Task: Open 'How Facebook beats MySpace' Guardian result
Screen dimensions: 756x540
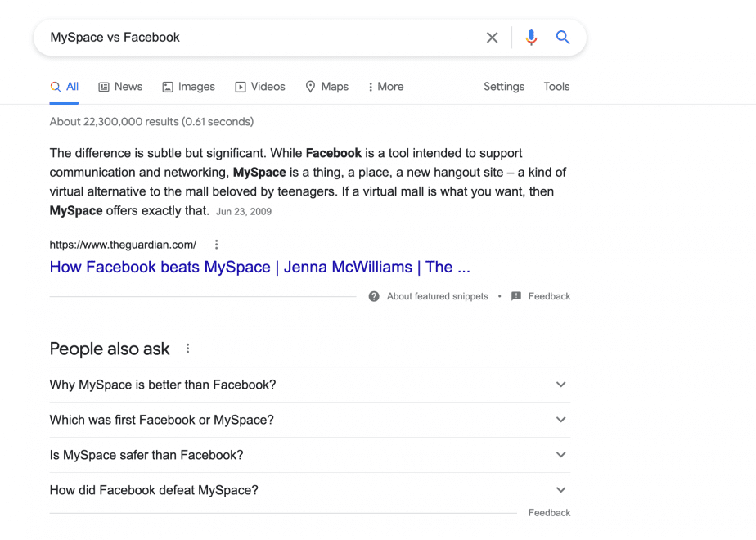Action: pyautogui.click(x=260, y=267)
